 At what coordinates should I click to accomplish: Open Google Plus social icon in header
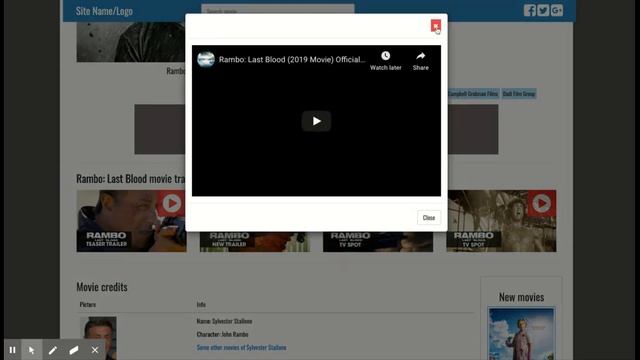[557, 10]
